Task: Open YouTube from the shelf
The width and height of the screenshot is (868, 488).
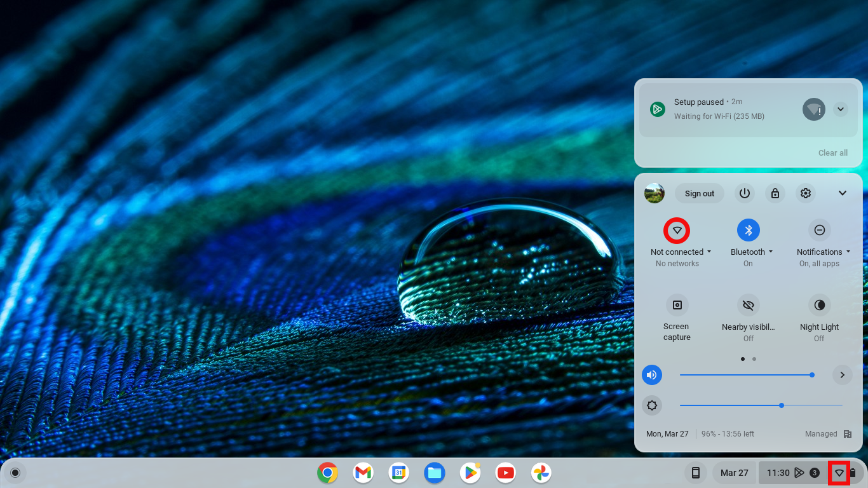Action: click(x=505, y=473)
